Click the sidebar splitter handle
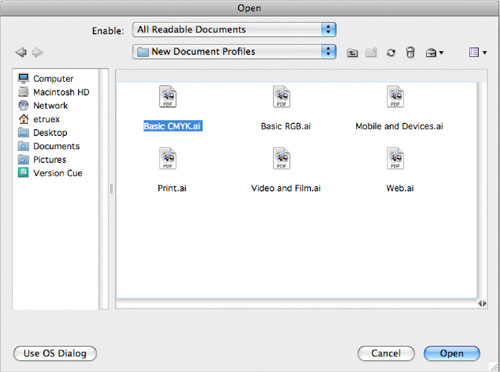500x372 pixels. coord(111,189)
